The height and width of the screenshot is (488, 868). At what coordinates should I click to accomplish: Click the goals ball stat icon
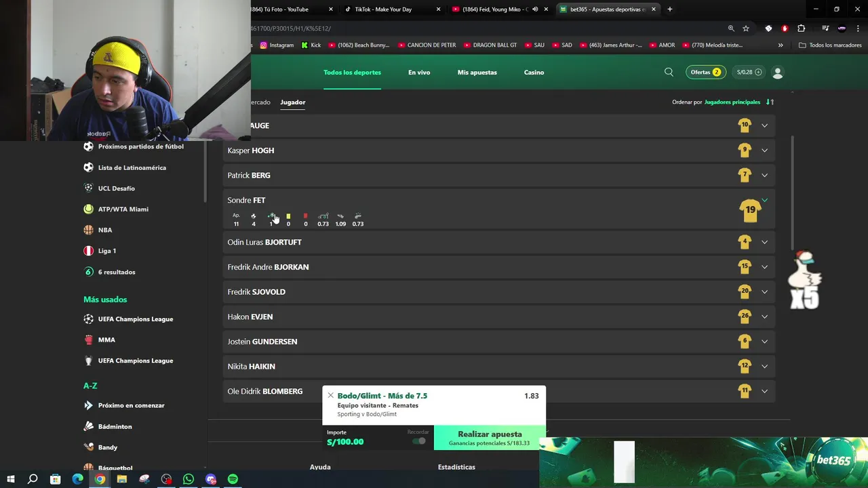[254, 216]
